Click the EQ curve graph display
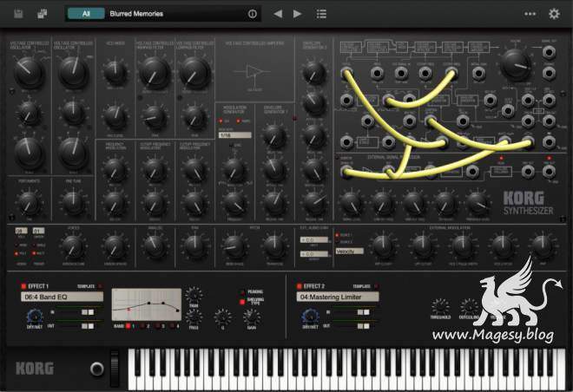This screenshot has height=392, width=573. (146, 304)
